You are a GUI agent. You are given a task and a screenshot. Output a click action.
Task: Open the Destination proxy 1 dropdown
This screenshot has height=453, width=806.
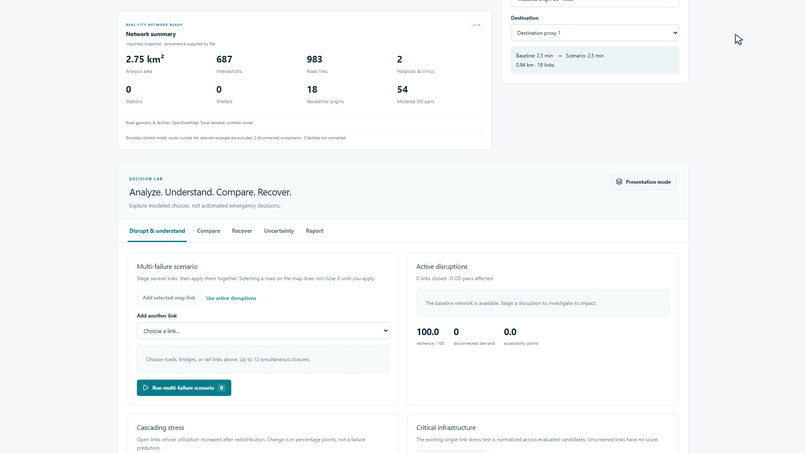click(x=595, y=33)
